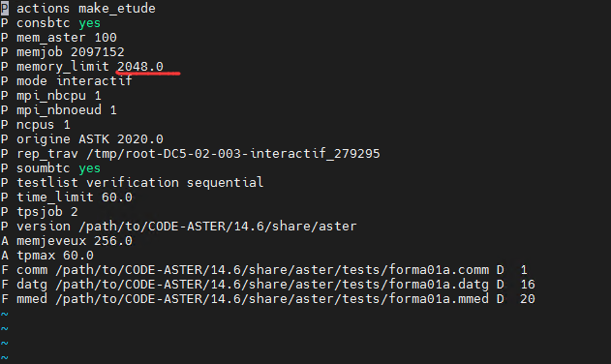Place cursor on mem_aster value 100
The image size is (611, 364).
point(106,38)
